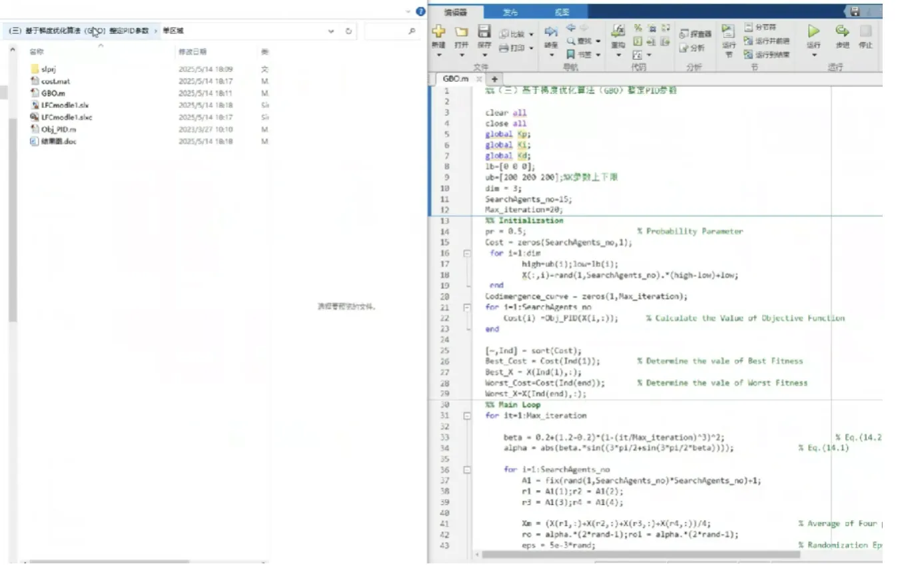Add a new editor tab with plus button
Viewport: 902px width, 588px height.
pos(494,79)
